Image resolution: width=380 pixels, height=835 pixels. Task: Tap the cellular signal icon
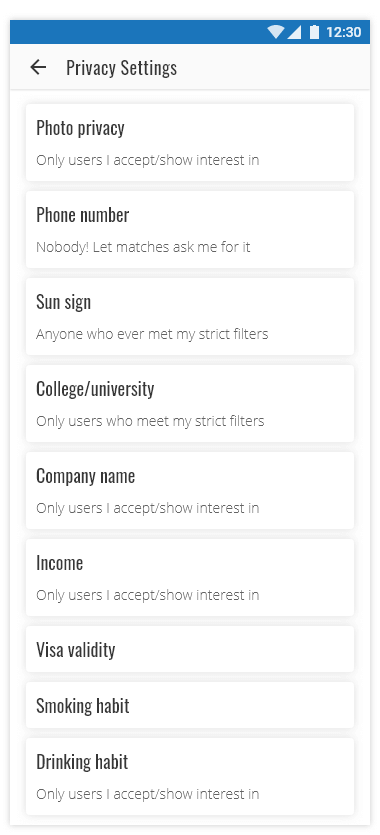tap(294, 32)
